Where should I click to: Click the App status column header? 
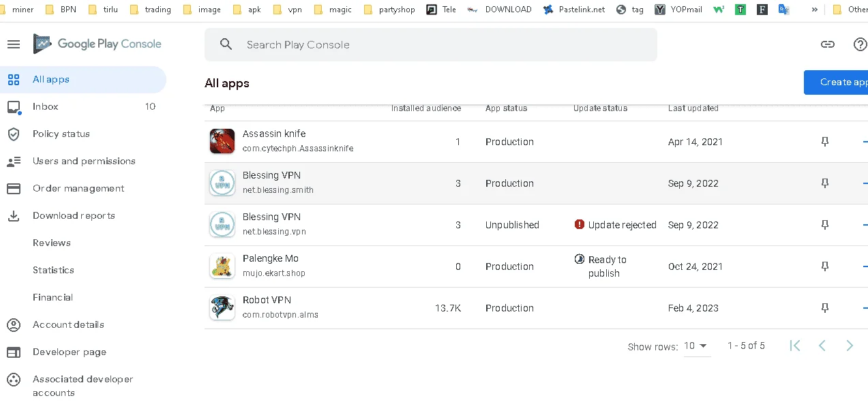pos(506,108)
